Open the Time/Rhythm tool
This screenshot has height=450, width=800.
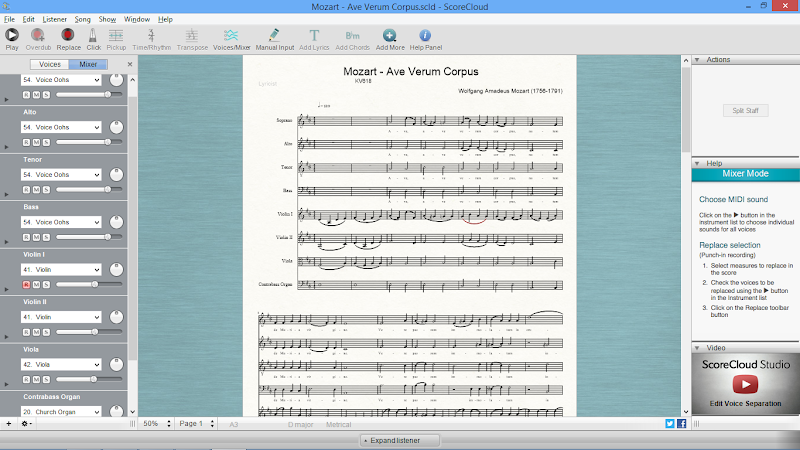click(151, 35)
